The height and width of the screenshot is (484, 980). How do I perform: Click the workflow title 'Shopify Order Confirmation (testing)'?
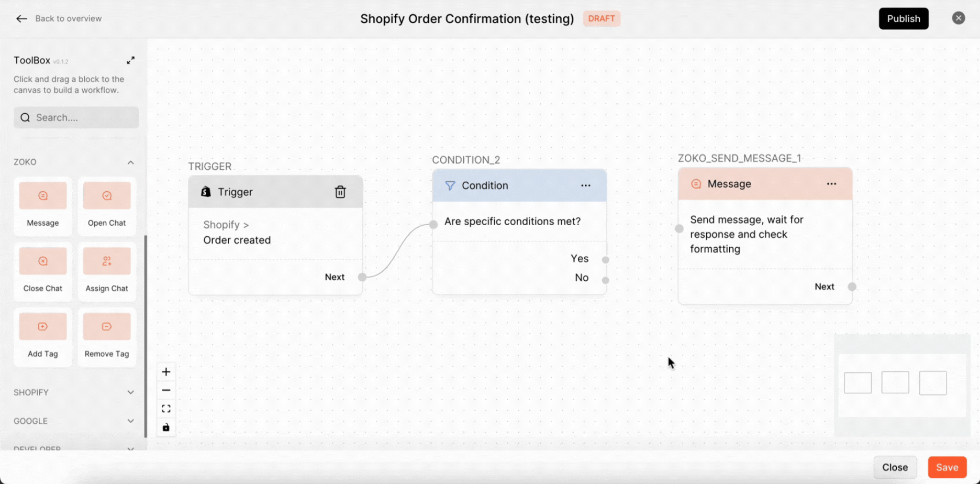tap(467, 19)
